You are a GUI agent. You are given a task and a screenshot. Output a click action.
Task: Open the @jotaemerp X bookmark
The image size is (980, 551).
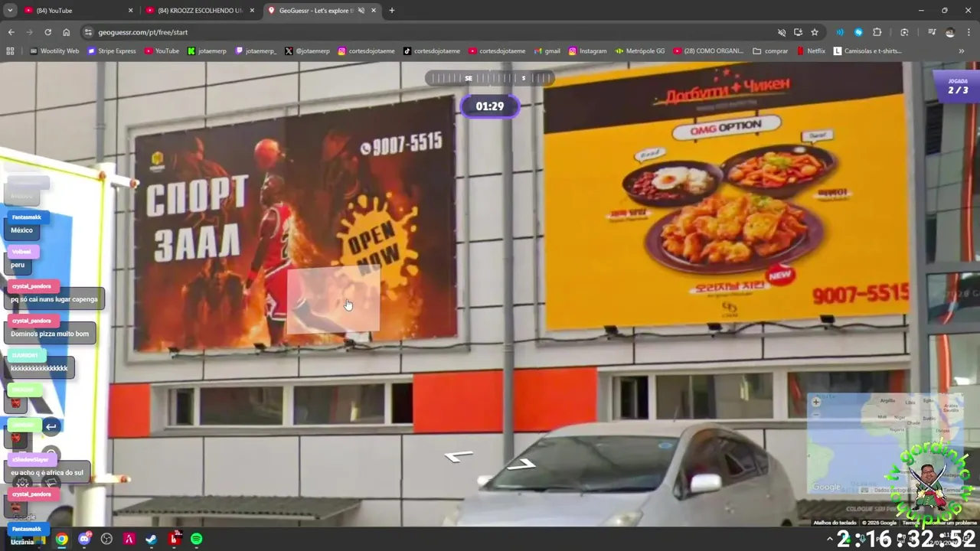(307, 51)
